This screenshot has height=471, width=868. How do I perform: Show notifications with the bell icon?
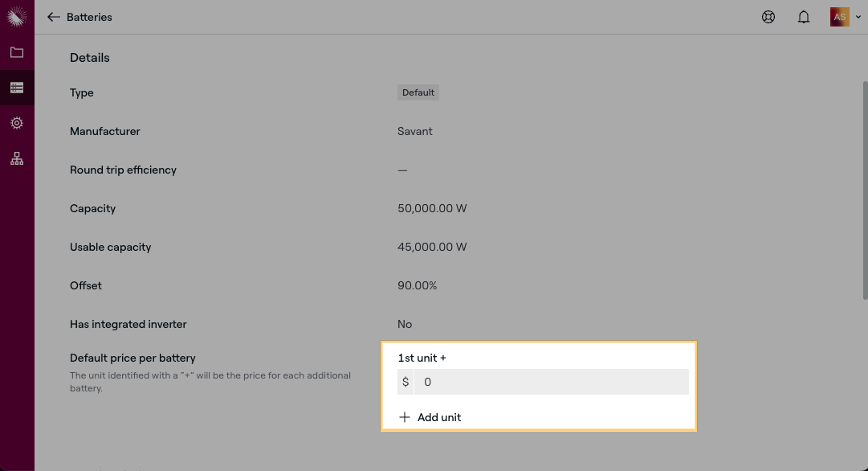click(804, 17)
